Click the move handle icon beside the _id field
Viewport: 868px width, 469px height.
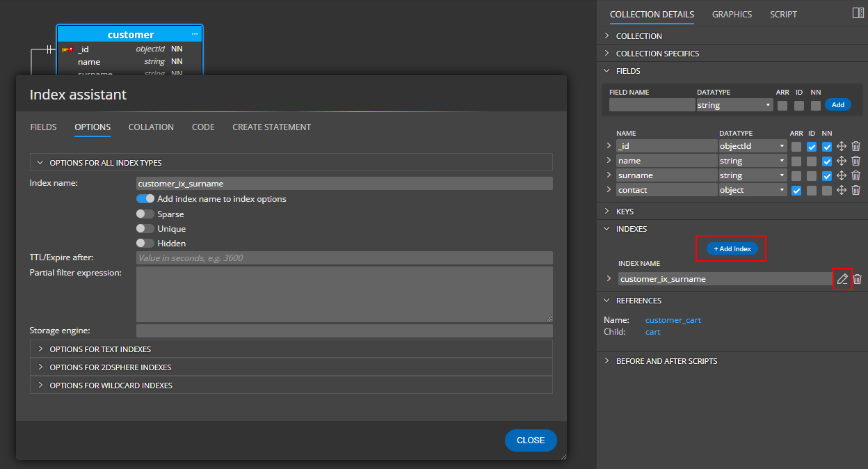842,145
